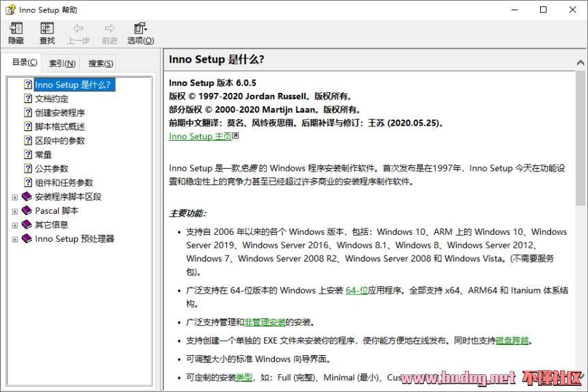Expand the 其它信息 tree node
This screenshot has width=588, height=392.
(15, 225)
